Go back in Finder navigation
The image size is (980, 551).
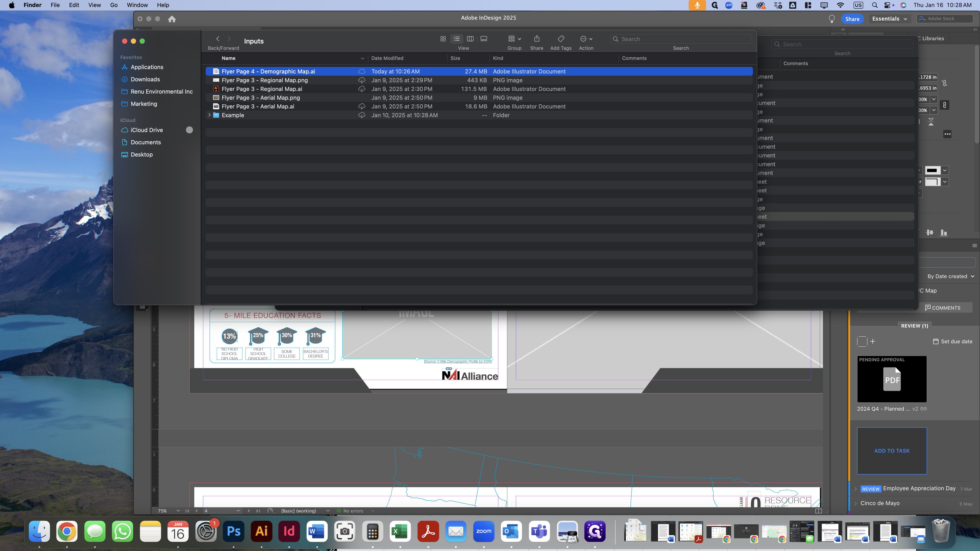218,39
